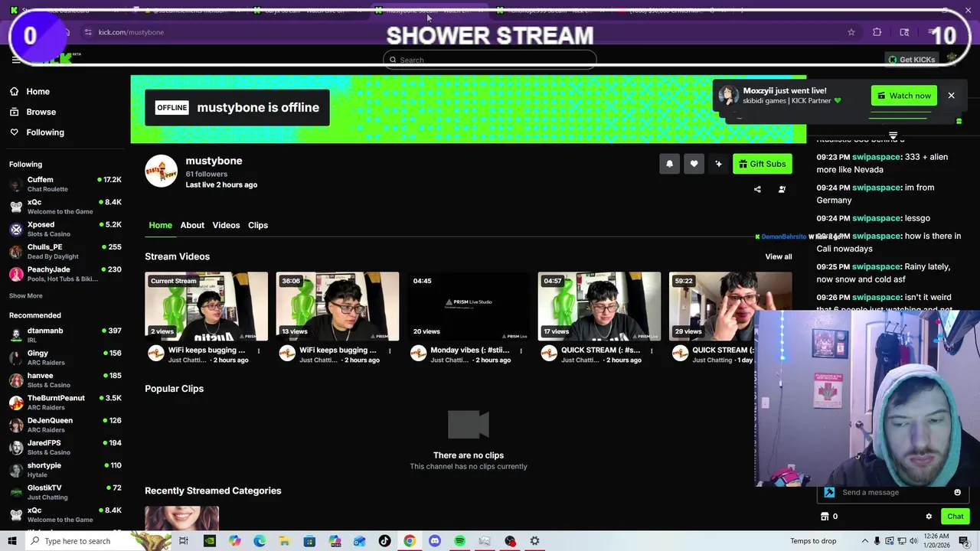The width and height of the screenshot is (980, 551).
Task: Open TikTok from the taskbar
Action: click(384, 541)
